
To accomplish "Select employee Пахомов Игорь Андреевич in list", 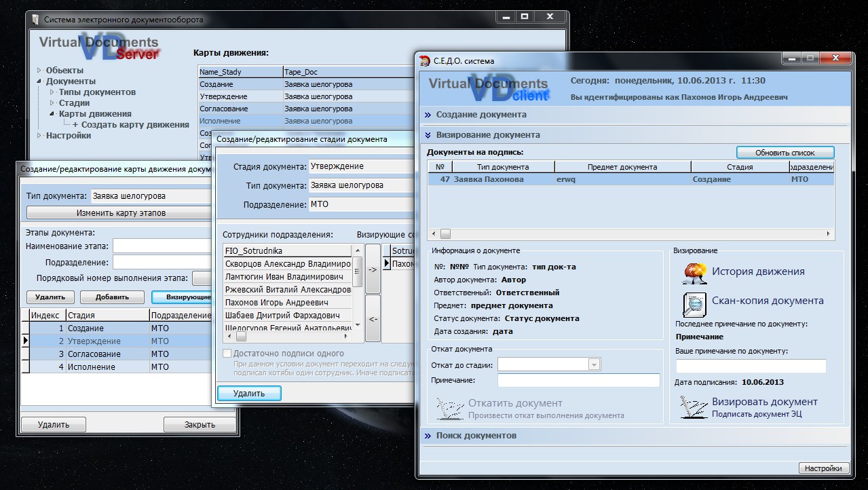I will coord(288,303).
